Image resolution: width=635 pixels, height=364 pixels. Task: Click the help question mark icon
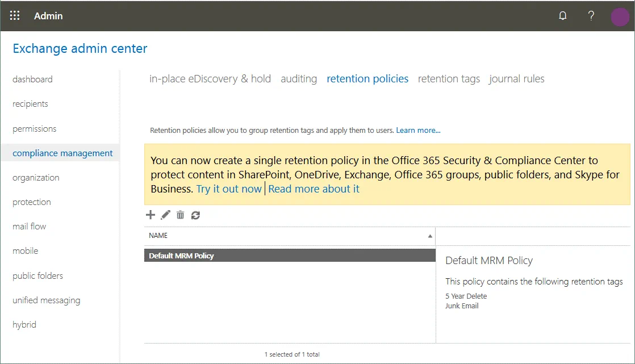pyautogui.click(x=591, y=16)
